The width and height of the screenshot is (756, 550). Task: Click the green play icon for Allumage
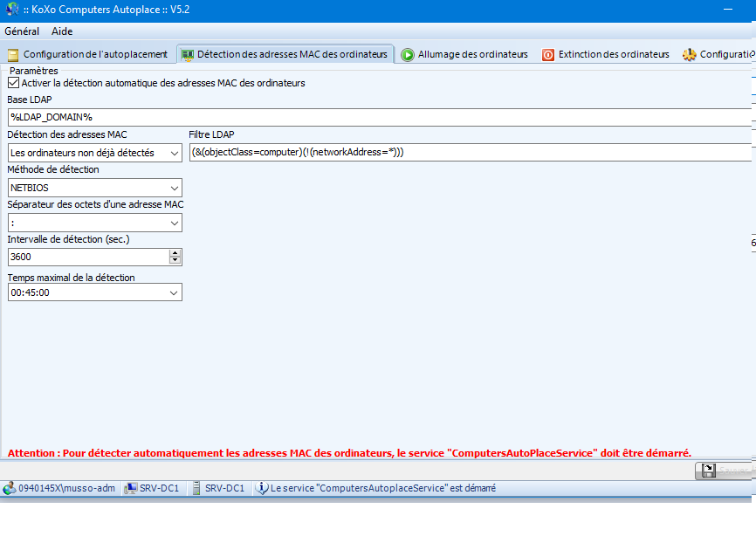tap(408, 55)
